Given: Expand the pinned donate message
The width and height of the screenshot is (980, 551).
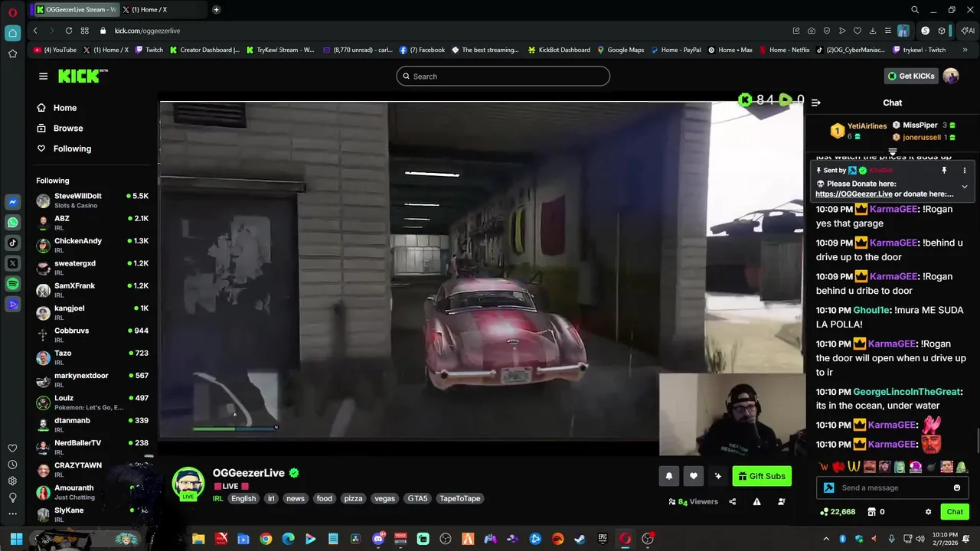Looking at the screenshot, I should (964, 186).
